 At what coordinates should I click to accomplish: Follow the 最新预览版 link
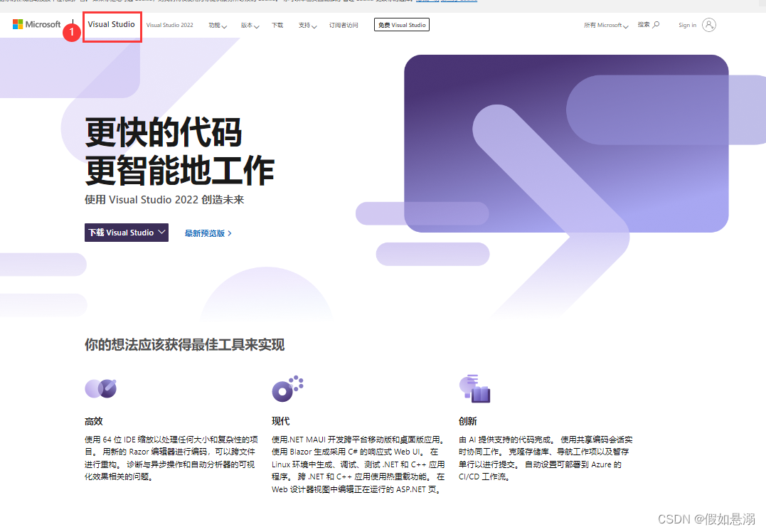click(x=208, y=233)
